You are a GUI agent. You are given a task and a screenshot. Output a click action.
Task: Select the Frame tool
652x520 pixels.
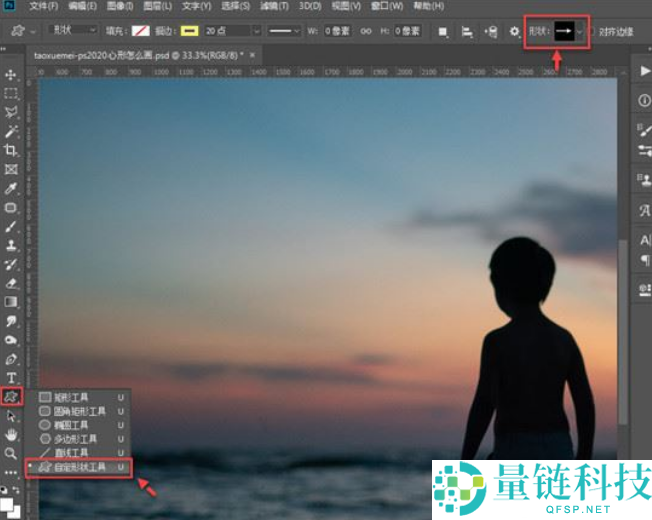click(x=10, y=169)
